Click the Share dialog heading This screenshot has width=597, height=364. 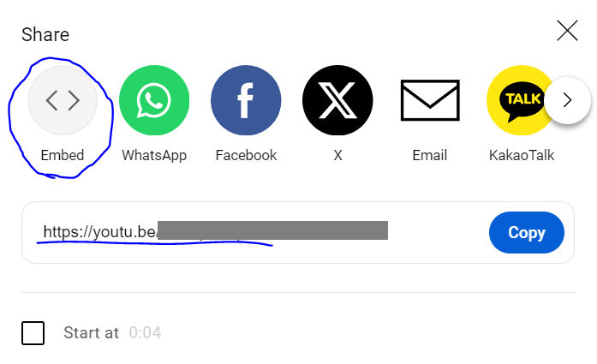tap(45, 34)
